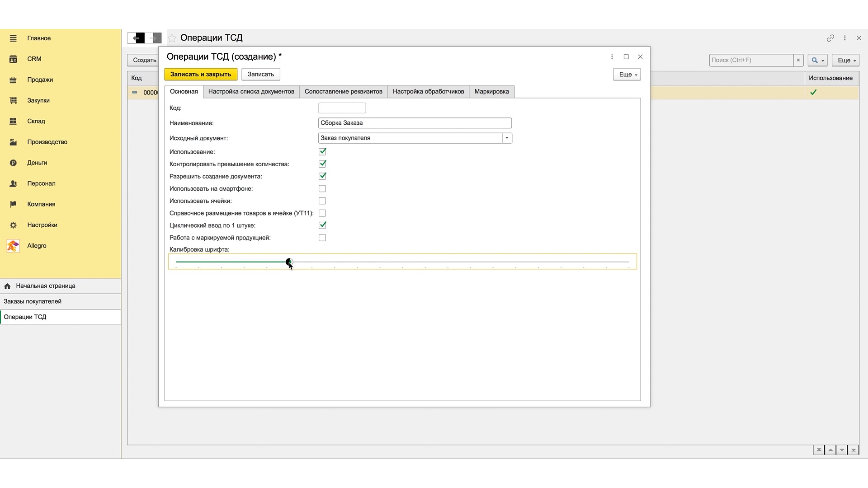Viewport: 868px width, 488px height.
Task: Copy link to this page icon
Action: 830,38
